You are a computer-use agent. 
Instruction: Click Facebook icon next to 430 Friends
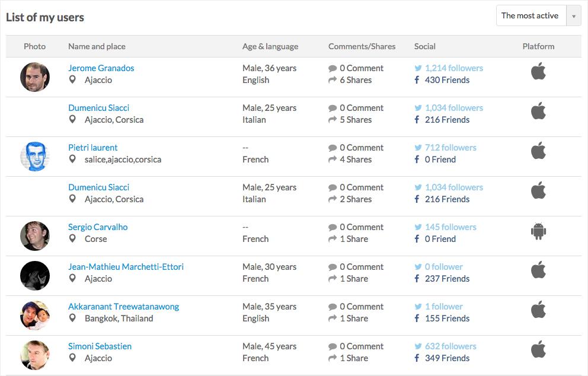pyautogui.click(x=418, y=80)
